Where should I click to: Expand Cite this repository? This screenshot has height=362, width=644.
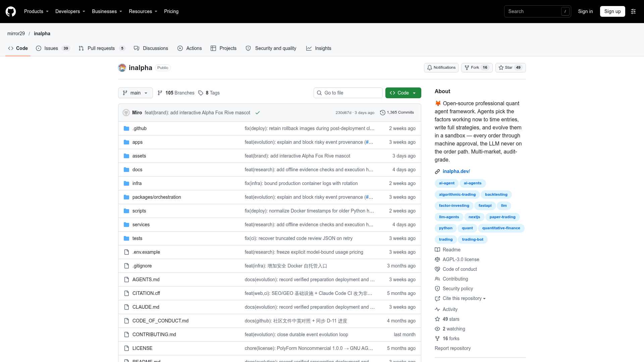click(460, 298)
